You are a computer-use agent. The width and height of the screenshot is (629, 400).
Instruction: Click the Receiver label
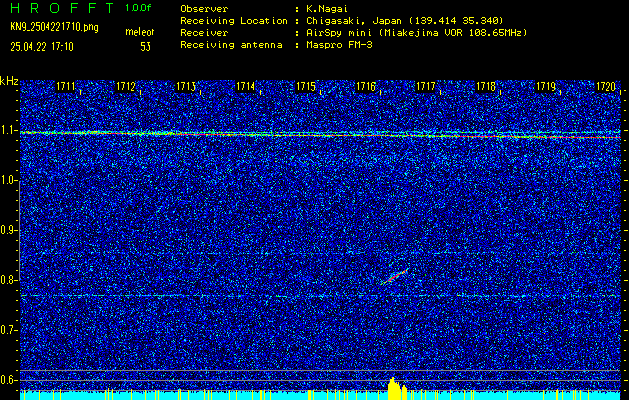(x=204, y=33)
